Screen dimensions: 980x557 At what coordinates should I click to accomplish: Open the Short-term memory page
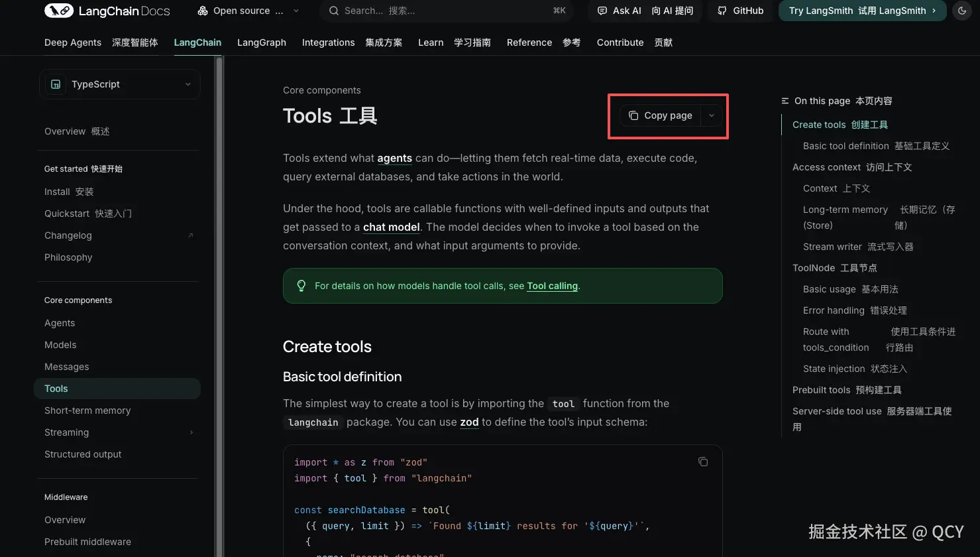pyautogui.click(x=87, y=410)
